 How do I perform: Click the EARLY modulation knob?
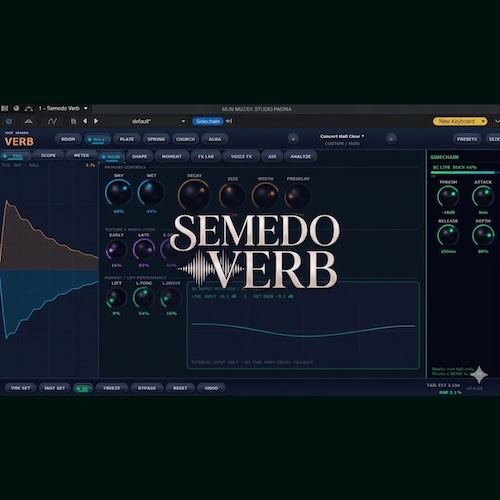click(116, 250)
